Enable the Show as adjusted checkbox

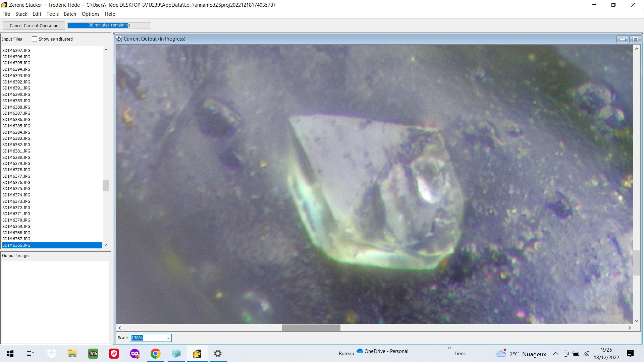pyautogui.click(x=35, y=39)
